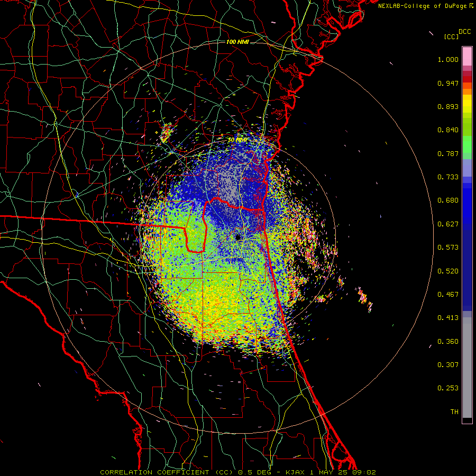Click the 50 NMI range ring label

pos(237,140)
